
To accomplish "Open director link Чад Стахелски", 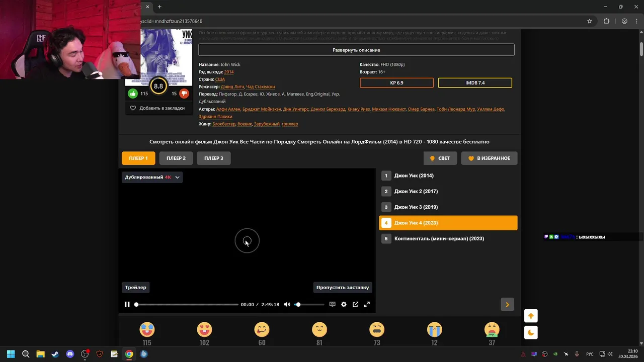I will coord(261,86).
